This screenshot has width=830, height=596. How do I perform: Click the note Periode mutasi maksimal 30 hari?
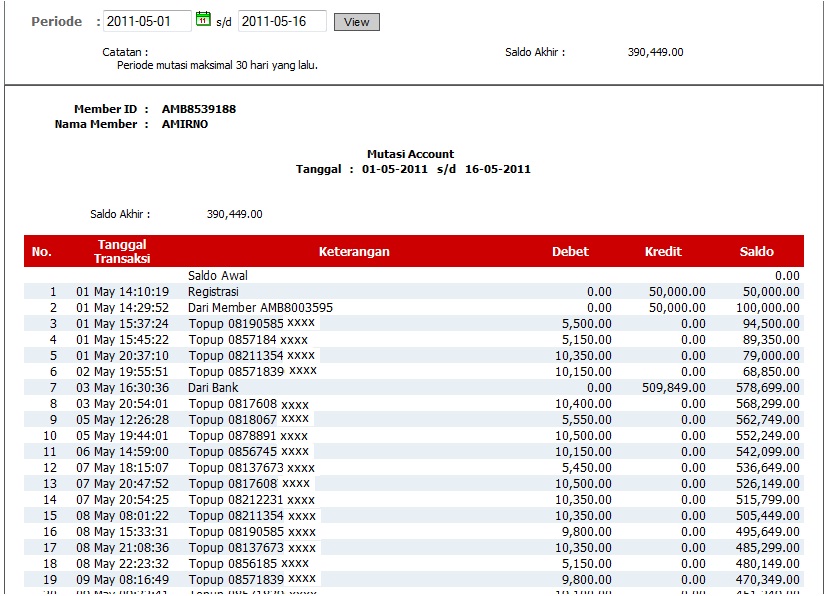click(x=217, y=65)
